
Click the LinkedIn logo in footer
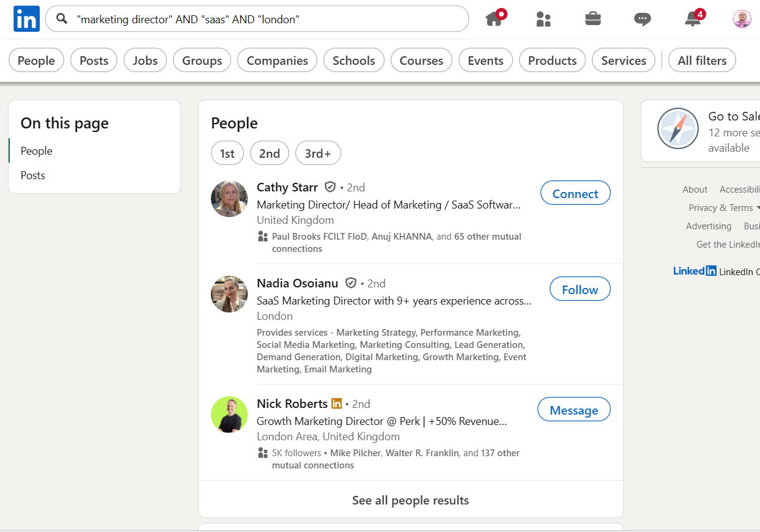(695, 271)
